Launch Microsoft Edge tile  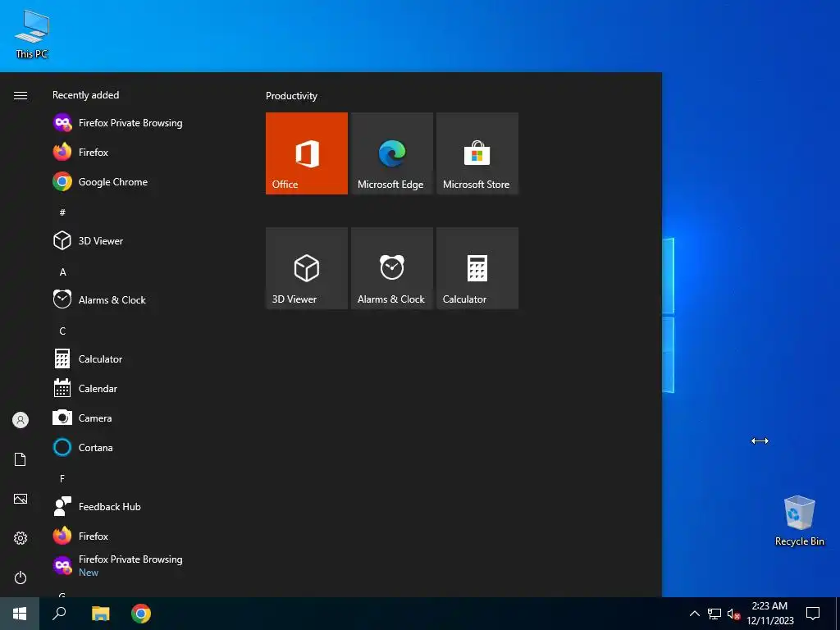[391, 153]
